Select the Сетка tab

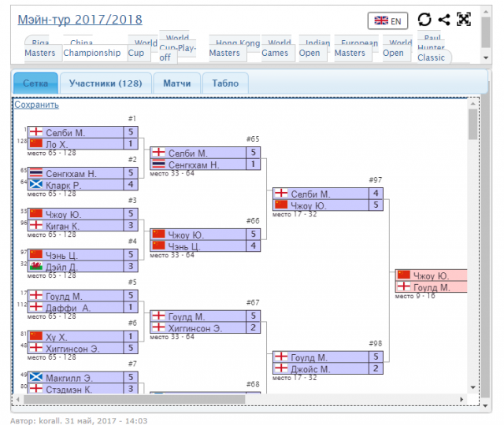(x=35, y=83)
